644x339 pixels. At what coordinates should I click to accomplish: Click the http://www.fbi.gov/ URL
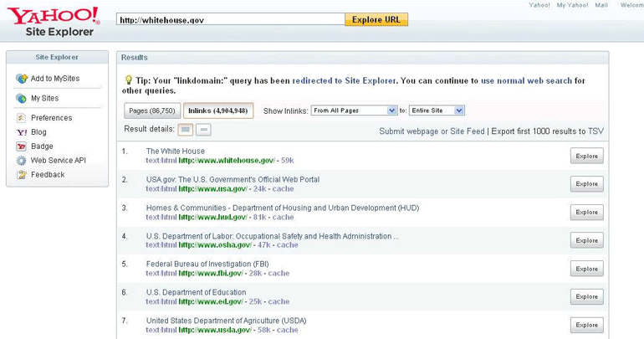click(211, 274)
